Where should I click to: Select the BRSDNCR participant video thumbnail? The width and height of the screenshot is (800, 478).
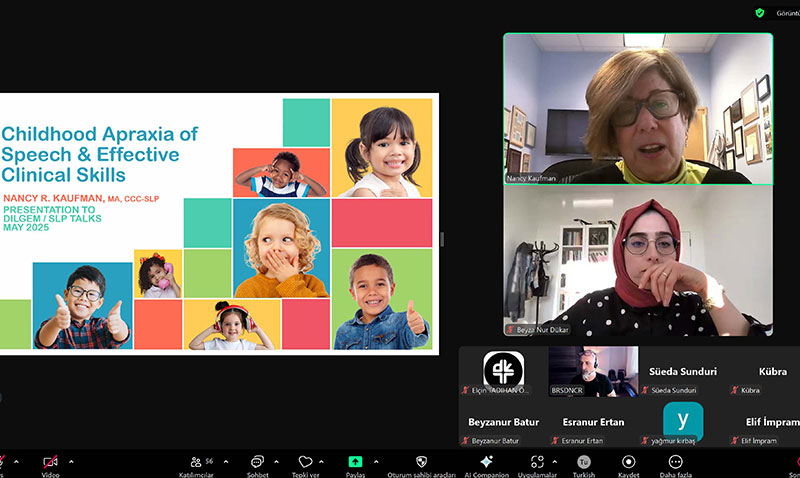593,371
